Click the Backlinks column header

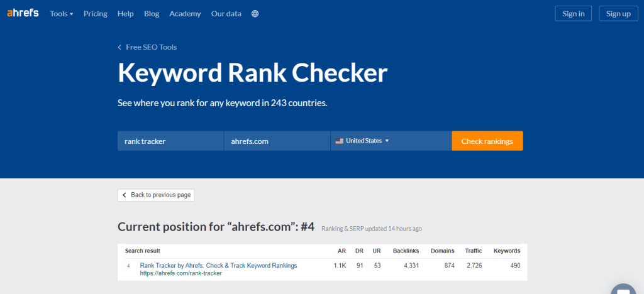pyautogui.click(x=406, y=251)
